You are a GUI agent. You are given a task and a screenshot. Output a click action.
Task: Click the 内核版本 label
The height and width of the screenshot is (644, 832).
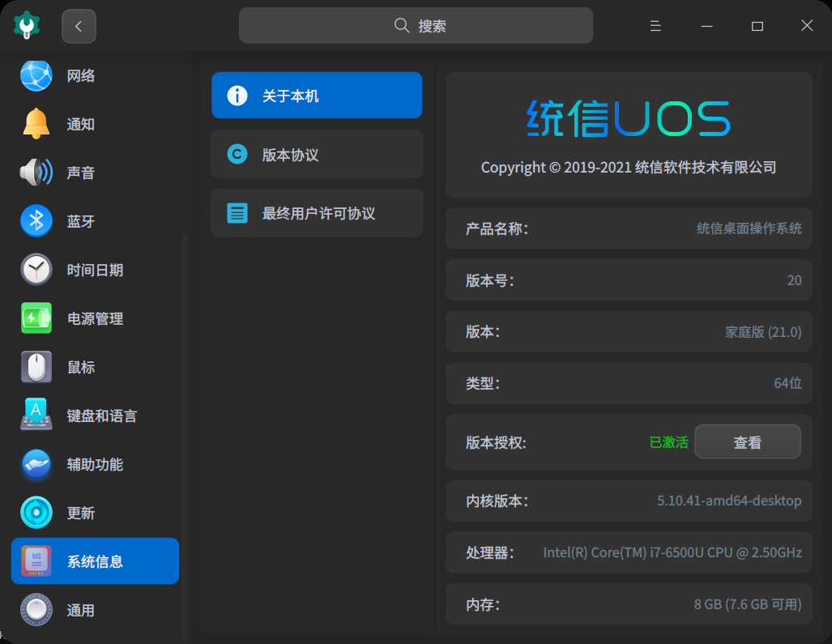[497, 501]
